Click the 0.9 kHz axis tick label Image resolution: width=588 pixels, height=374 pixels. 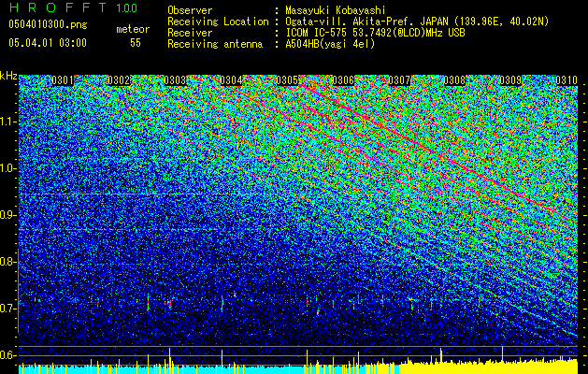[8, 215]
